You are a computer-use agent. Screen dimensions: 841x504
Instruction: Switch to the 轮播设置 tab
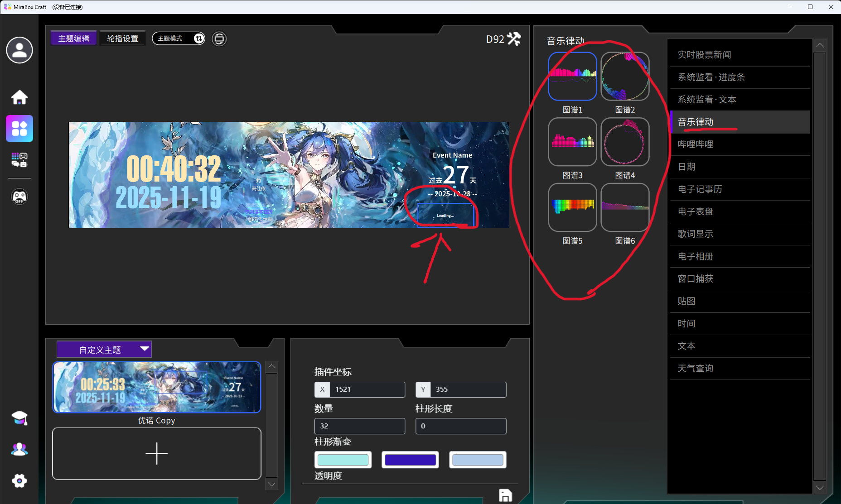coord(123,38)
